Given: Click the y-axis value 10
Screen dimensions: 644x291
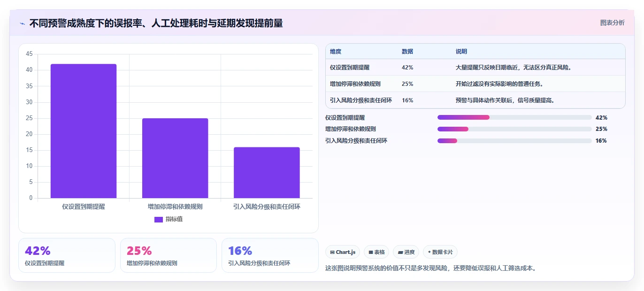Looking at the screenshot, I should coord(29,166).
